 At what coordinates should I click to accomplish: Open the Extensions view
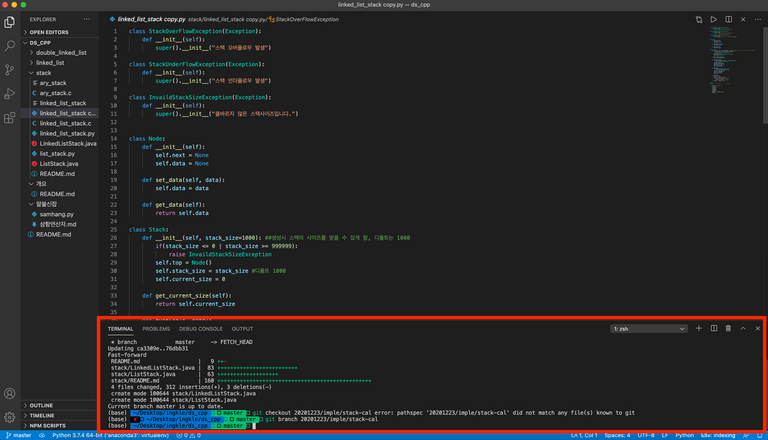tap(9, 118)
